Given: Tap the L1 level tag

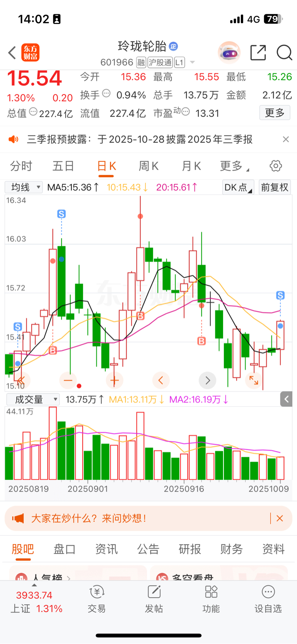Looking at the screenshot, I should 179,62.
